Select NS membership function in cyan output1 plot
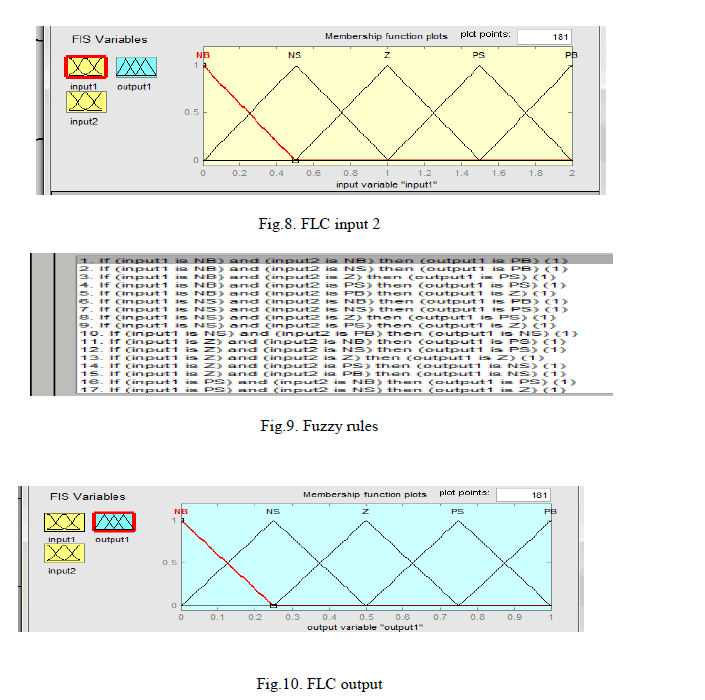Viewport: 705px width, 700px height. (272, 511)
